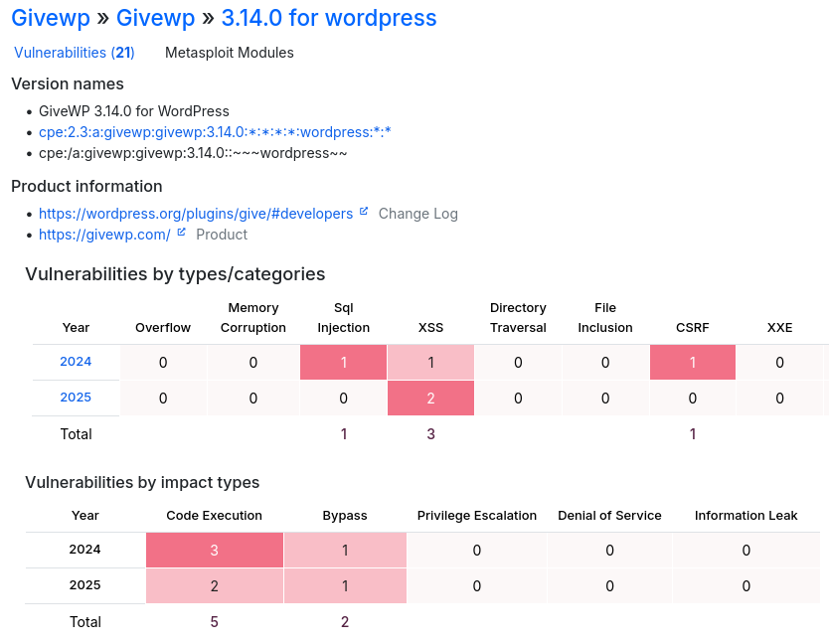Switch to the Metasploit Modules tab
This screenshot has width=829, height=644.
coord(230,53)
